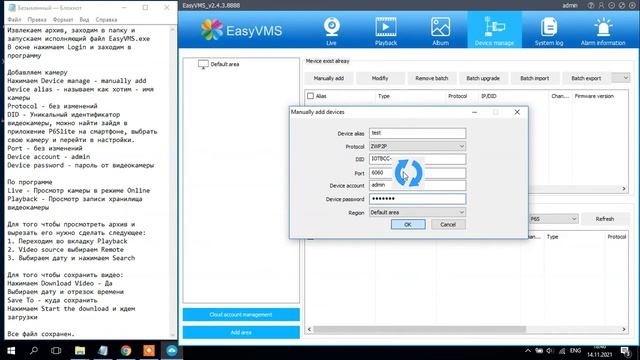Open Chrome from taskbar
This screenshot has width=640, height=360.
tap(126, 351)
